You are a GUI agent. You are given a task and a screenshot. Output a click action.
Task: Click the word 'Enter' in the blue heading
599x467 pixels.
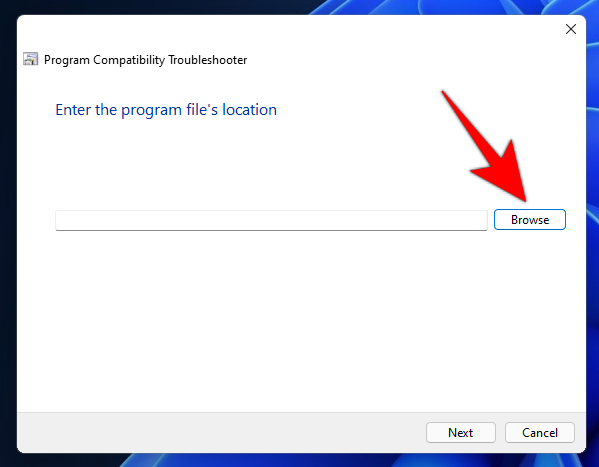pos(73,110)
